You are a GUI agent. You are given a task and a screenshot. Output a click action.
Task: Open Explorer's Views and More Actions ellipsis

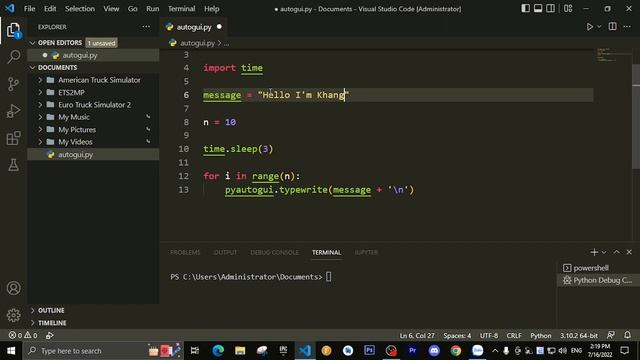click(x=146, y=27)
